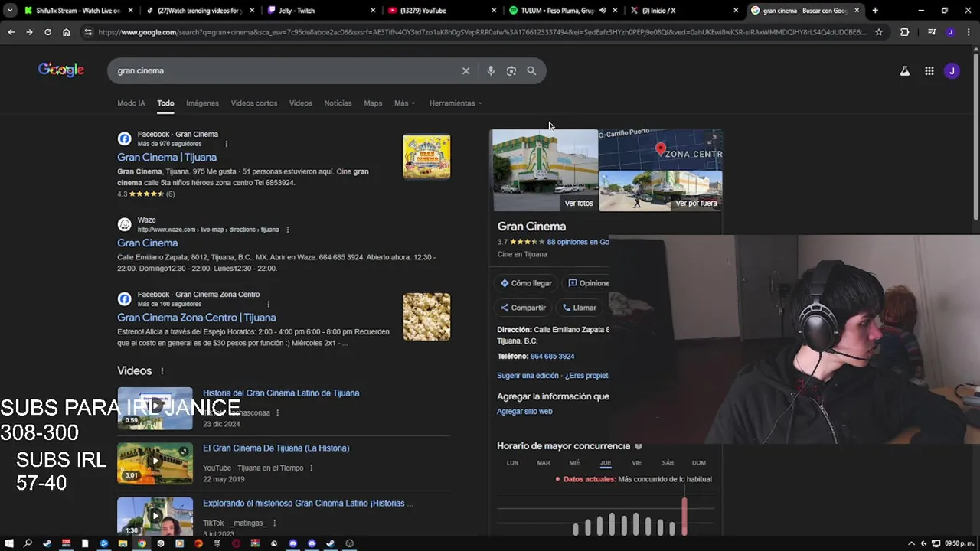This screenshot has width=980, height=551.
Task: Click the Compartir share button
Action: pos(523,308)
